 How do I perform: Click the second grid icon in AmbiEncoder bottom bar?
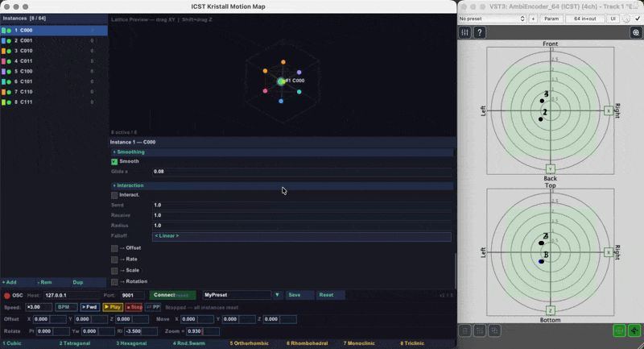(480, 330)
